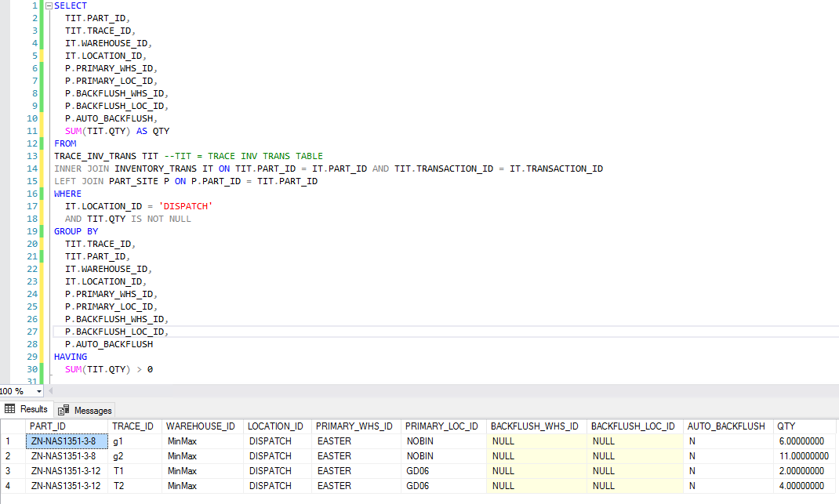Screen dimensions: 839x504
Task: Click SUM(TIT.QTY) AS QTY on line 11
Action: tap(117, 131)
